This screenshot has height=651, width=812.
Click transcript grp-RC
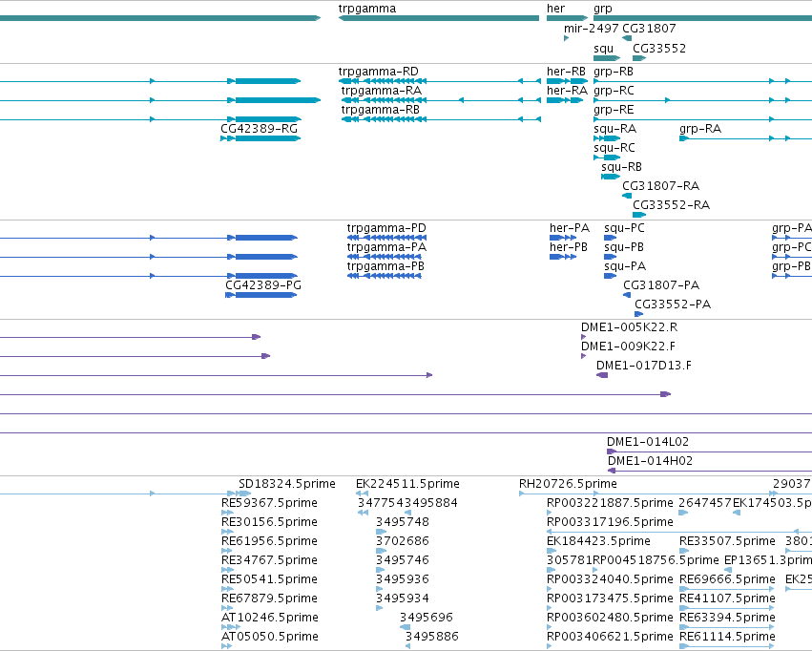614,91
